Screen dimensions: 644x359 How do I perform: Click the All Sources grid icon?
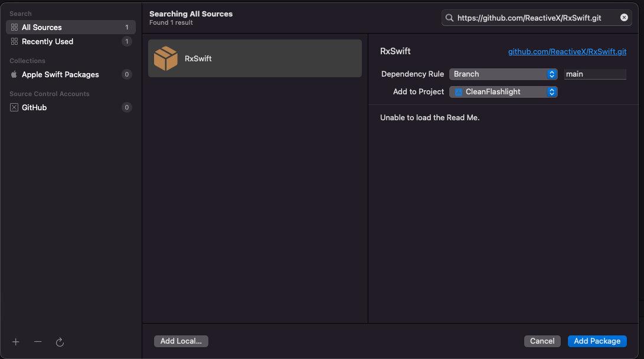click(14, 27)
